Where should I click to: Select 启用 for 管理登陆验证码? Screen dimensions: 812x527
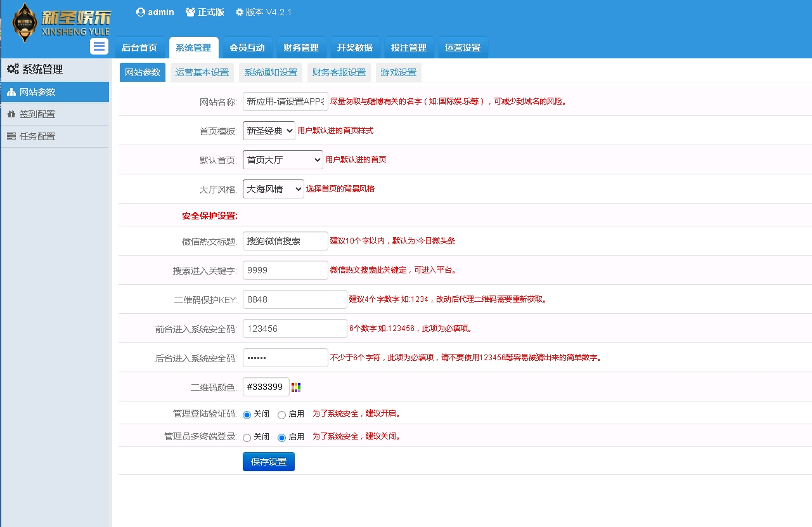[281, 415]
